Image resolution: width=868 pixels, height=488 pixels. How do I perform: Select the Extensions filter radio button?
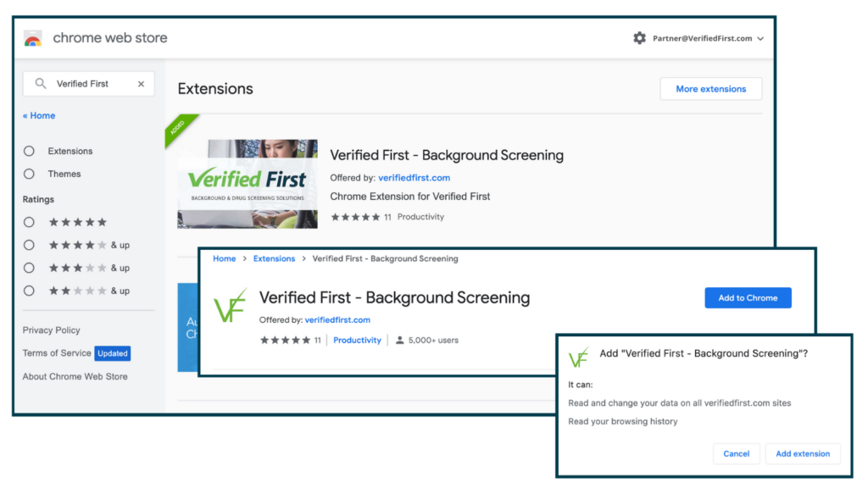[x=29, y=150]
